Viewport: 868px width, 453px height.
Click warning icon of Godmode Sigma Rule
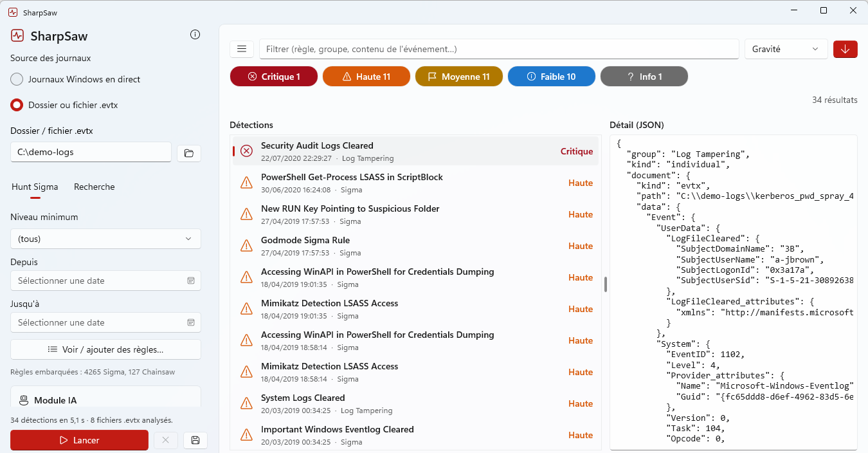(246, 246)
